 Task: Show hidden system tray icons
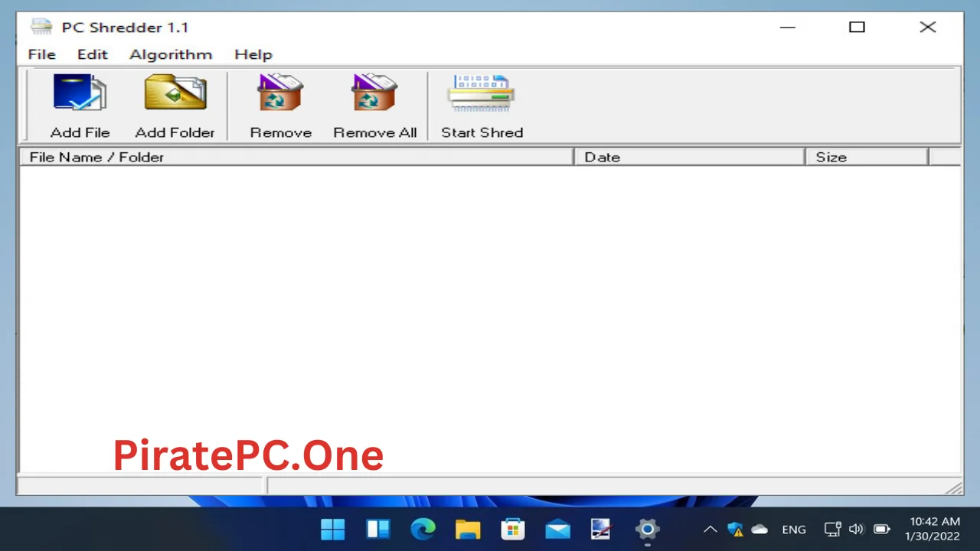pos(710,529)
